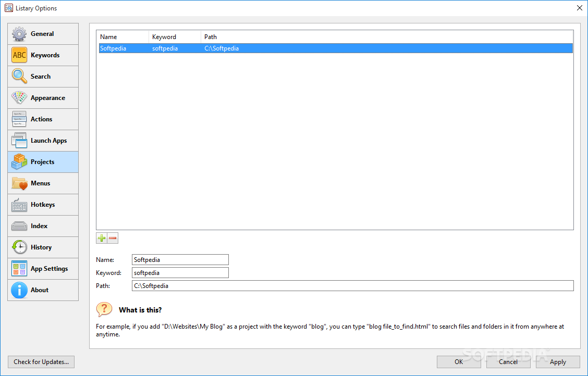588x376 pixels.
Task: Click the Cancel button
Action: click(508, 362)
